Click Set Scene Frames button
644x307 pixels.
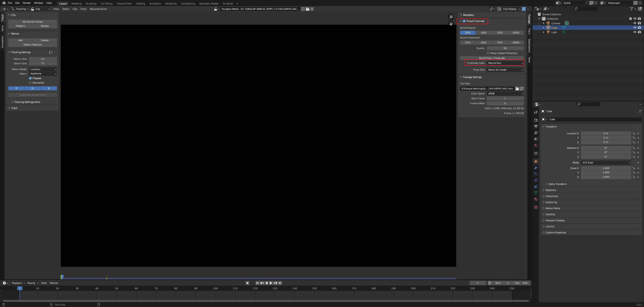click(x=33, y=22)
